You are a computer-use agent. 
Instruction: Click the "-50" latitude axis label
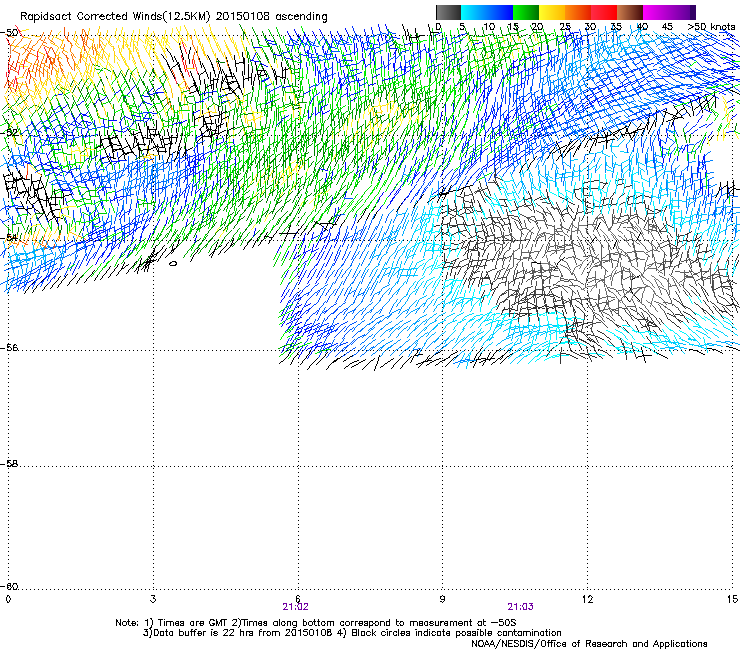click(x=9, y=33)
